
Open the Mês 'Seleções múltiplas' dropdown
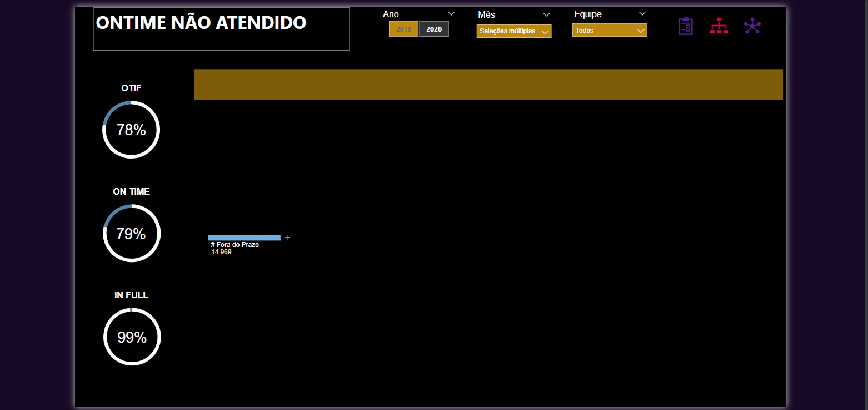514,31
